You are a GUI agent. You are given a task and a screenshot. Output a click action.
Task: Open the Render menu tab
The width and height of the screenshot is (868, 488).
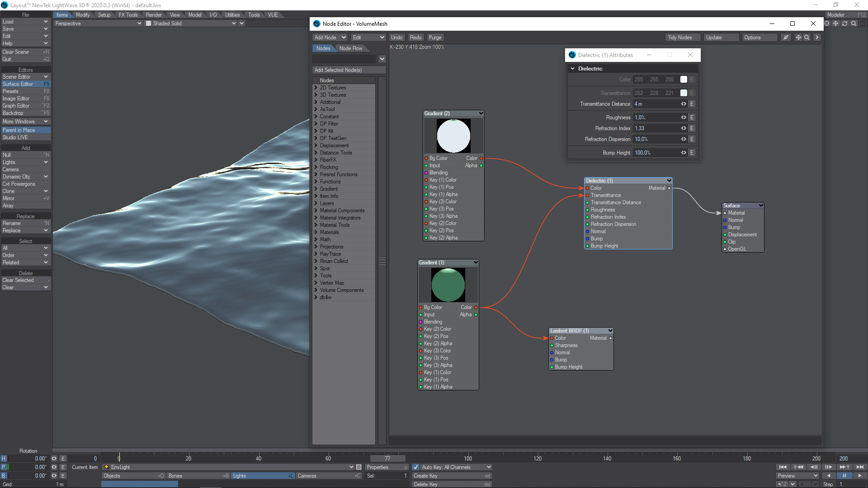pyautogui.click(x=154, y=15)
